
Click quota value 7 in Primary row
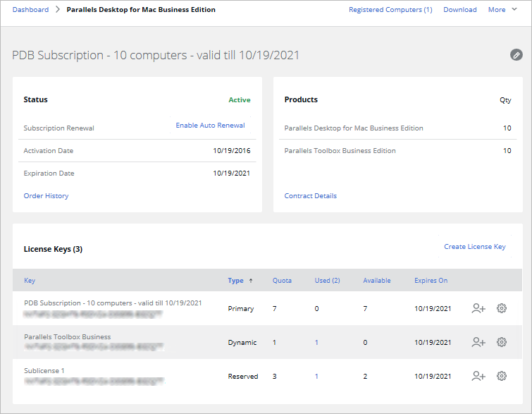[x=275, y=309]
